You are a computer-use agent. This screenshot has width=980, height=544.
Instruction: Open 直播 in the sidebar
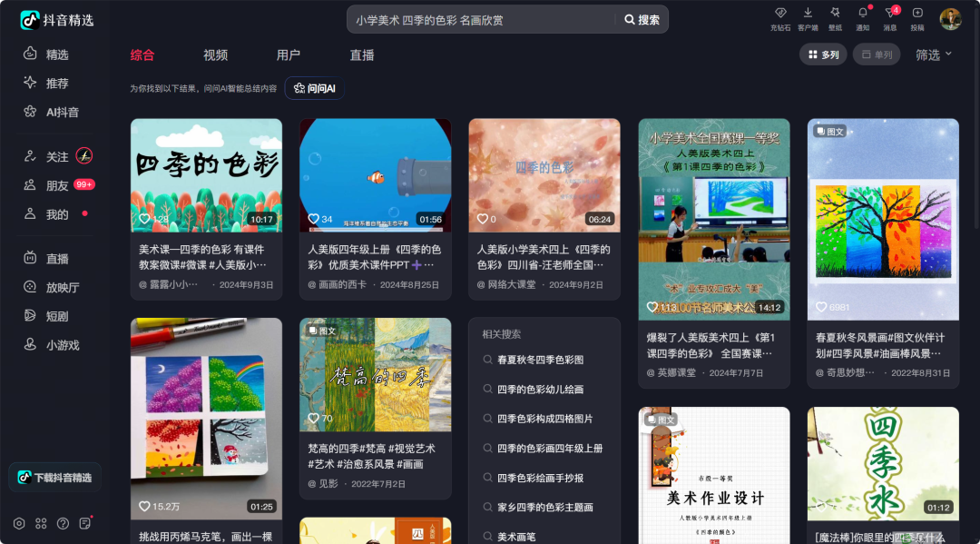[46, 258]
